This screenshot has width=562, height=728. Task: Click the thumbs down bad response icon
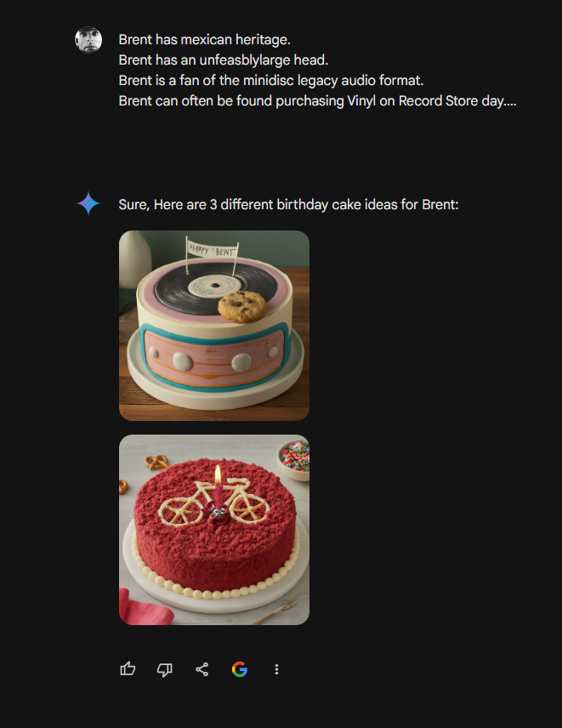165,669
